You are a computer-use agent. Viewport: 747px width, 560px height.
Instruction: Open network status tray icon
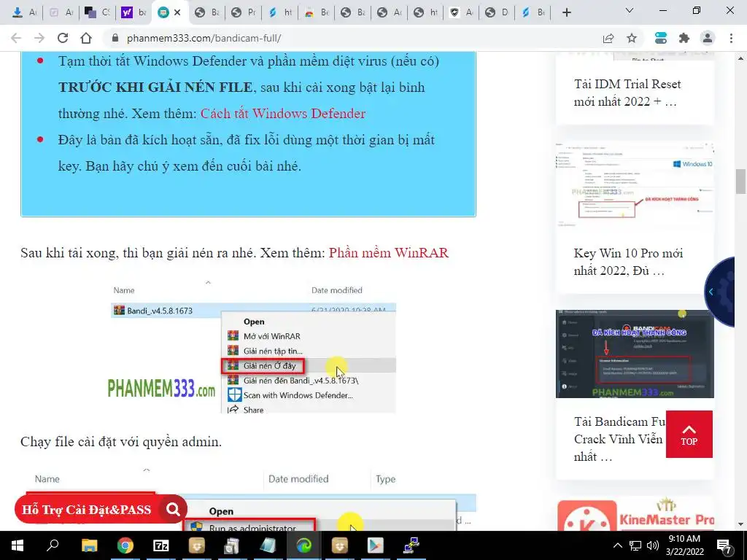(635, 545)
